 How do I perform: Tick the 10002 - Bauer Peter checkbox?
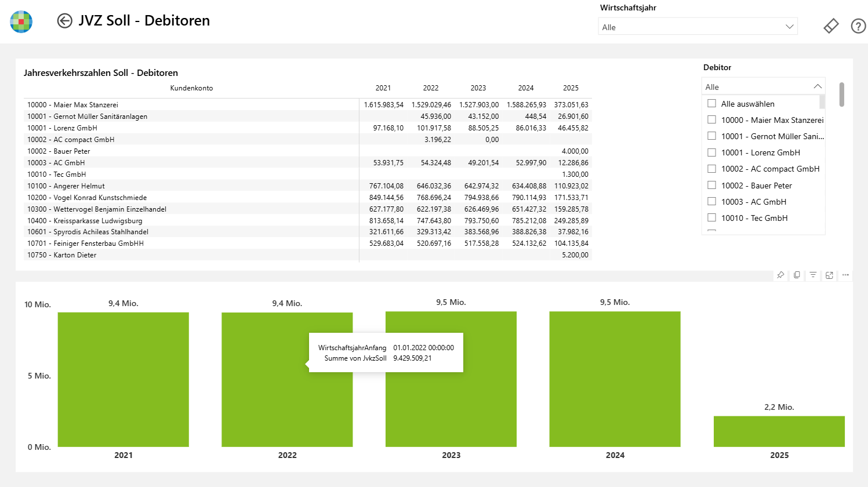pos(711,185)
